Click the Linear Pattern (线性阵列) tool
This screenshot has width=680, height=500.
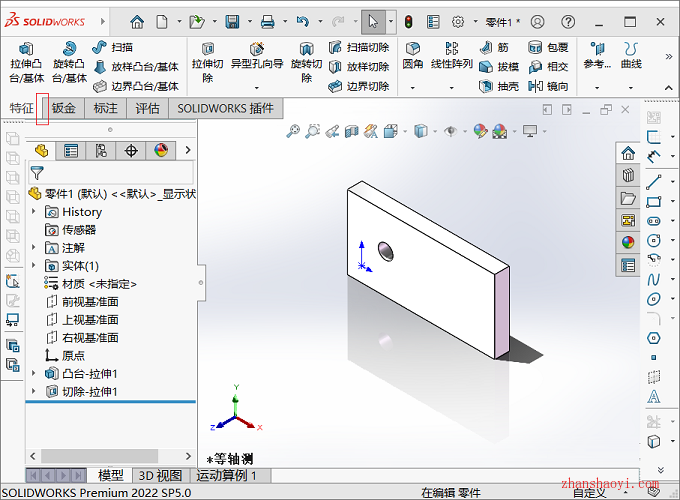coord(451,56)
